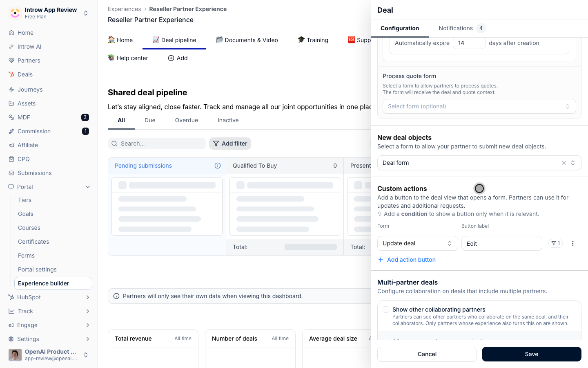Open CPQ in the sidebar

(x=24, y=159)
